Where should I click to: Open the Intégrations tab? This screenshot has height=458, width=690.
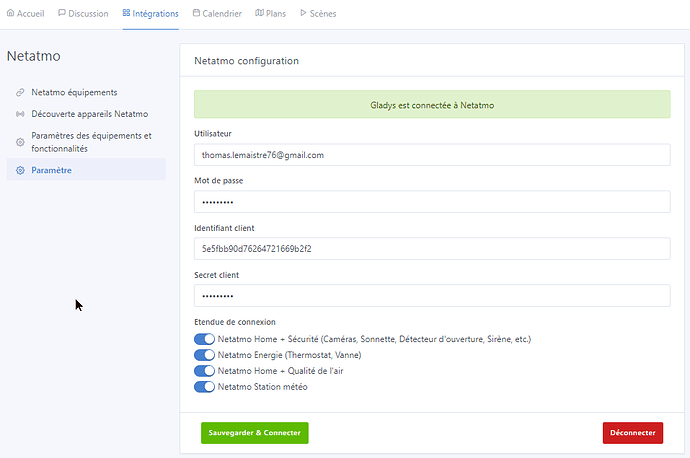pyautogui.click(x=150, y=14)
